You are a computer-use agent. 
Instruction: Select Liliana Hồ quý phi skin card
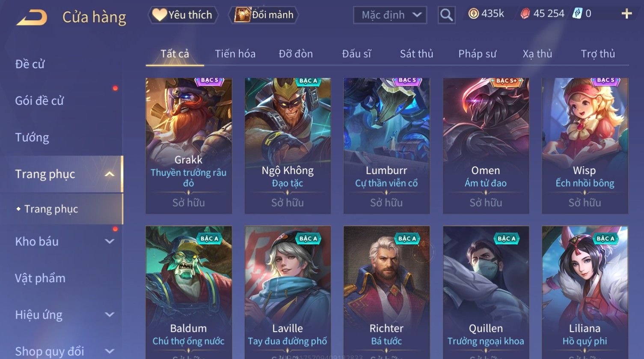[585, 292]
